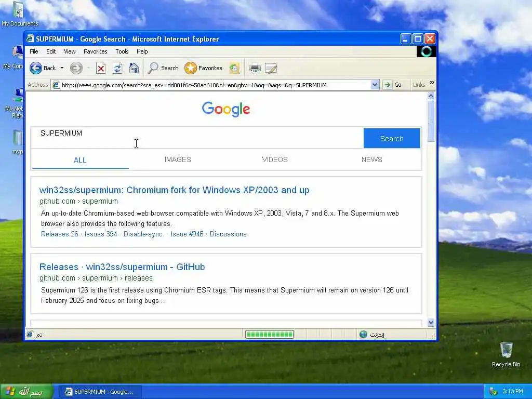
Task: Follow the Disable-sync. sublink
Action: (x=143, y=234)
